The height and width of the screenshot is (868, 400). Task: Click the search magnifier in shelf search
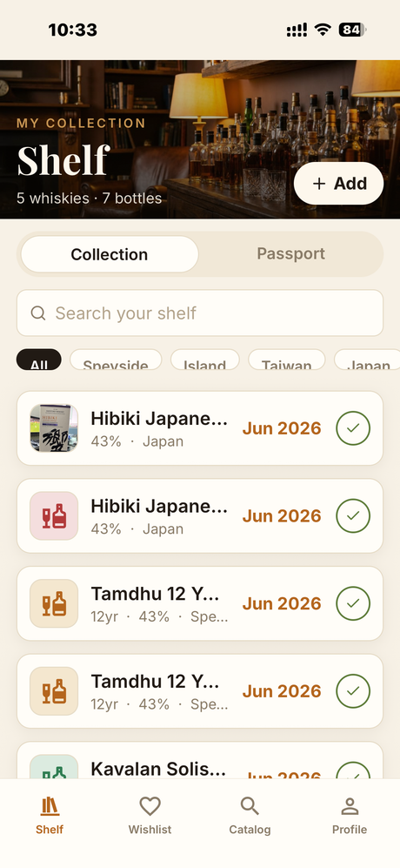38,313
